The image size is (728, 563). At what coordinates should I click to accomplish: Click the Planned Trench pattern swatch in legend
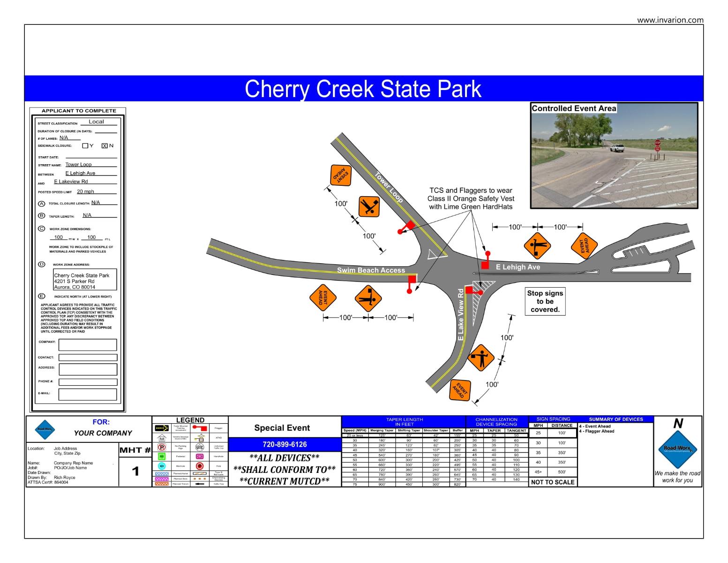click(162, 484)
